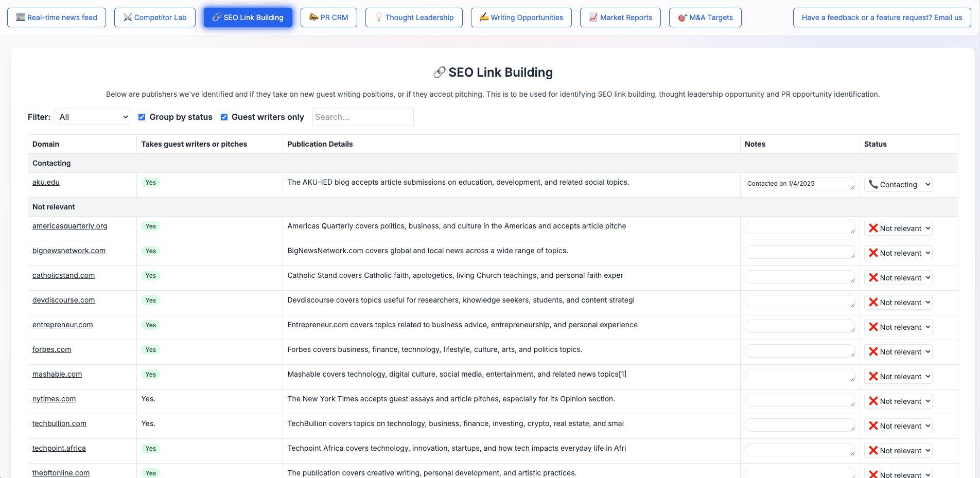
Task: Open the Thought Leadership panel
Action: point(414,17)
